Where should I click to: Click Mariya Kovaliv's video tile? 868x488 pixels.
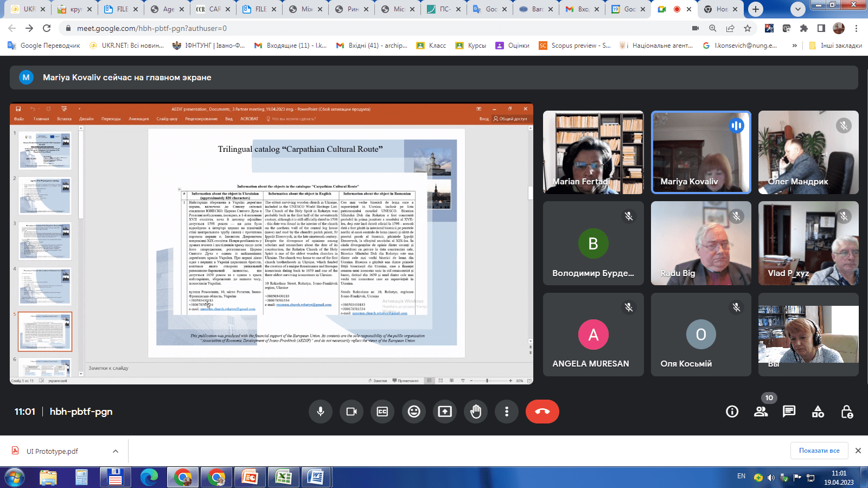click(x=701, y=152)
